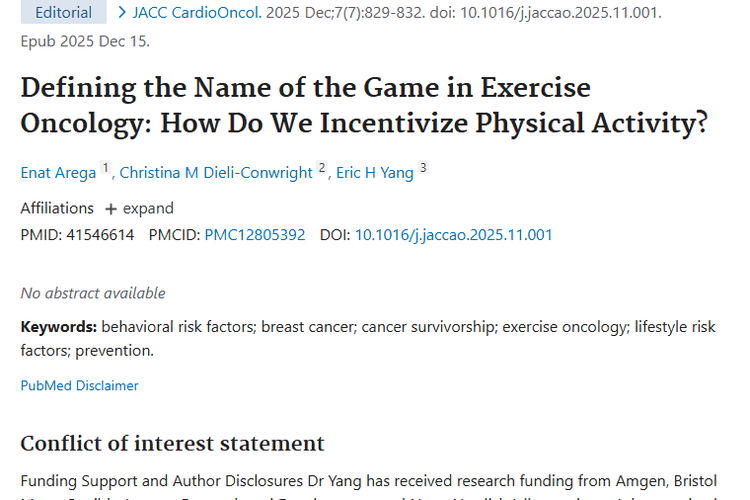This screenshot has height=500, width=750.
Task: Follow the DOI link beside PMCID
Action: 453,235
